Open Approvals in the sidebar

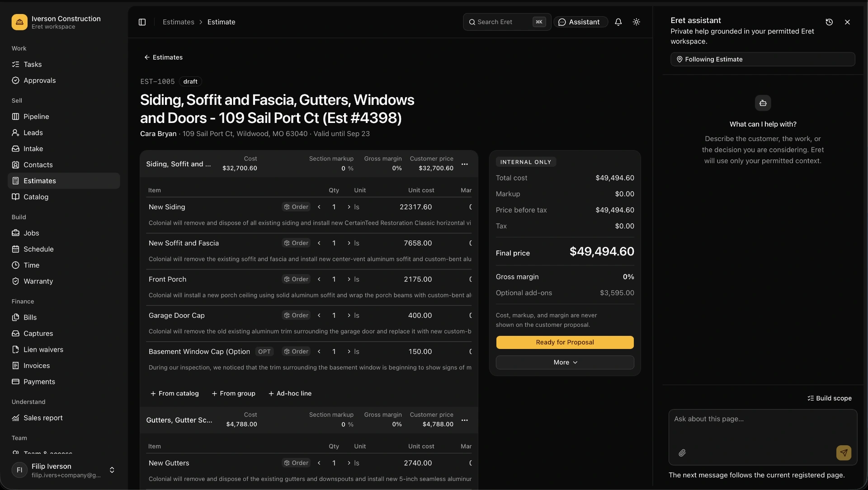click(64, 80)
